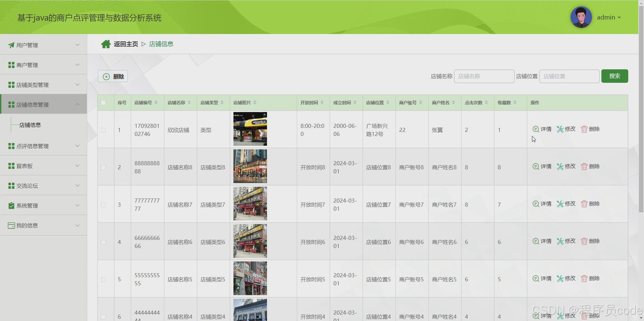The image size is (644, 321).
Task: Click the 店铺信息 breadcrumb text
Action: pos(161,44)
